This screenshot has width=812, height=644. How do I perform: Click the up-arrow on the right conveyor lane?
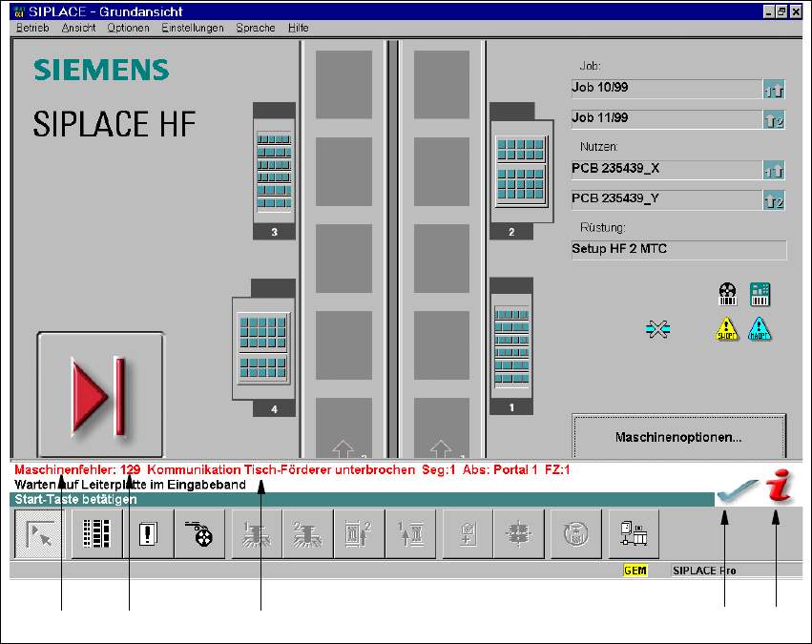[441, 449]
